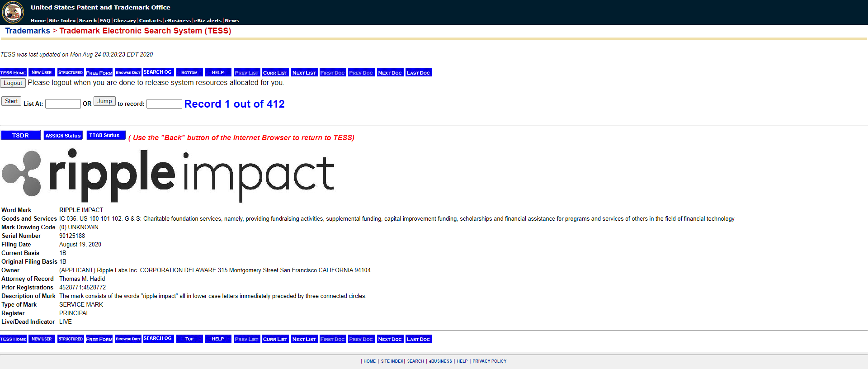Open TSDR status button
868x369 pixels.
pos(21,135)
